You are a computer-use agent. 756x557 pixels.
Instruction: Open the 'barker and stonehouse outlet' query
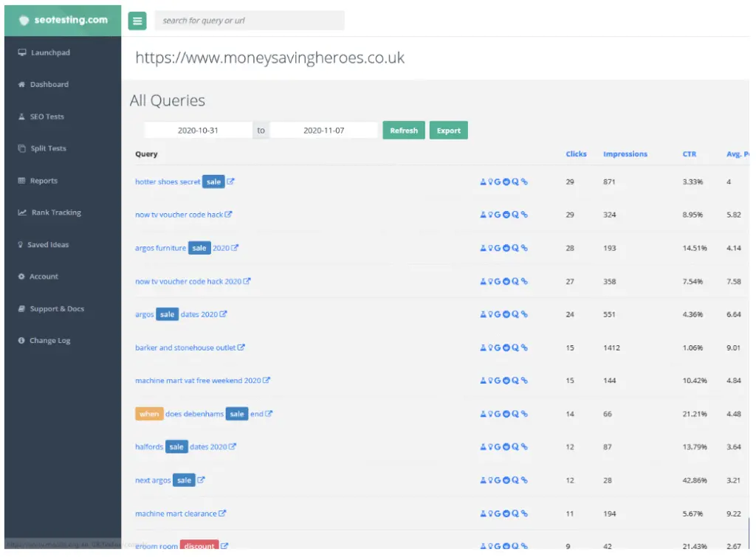coord(185,347)
